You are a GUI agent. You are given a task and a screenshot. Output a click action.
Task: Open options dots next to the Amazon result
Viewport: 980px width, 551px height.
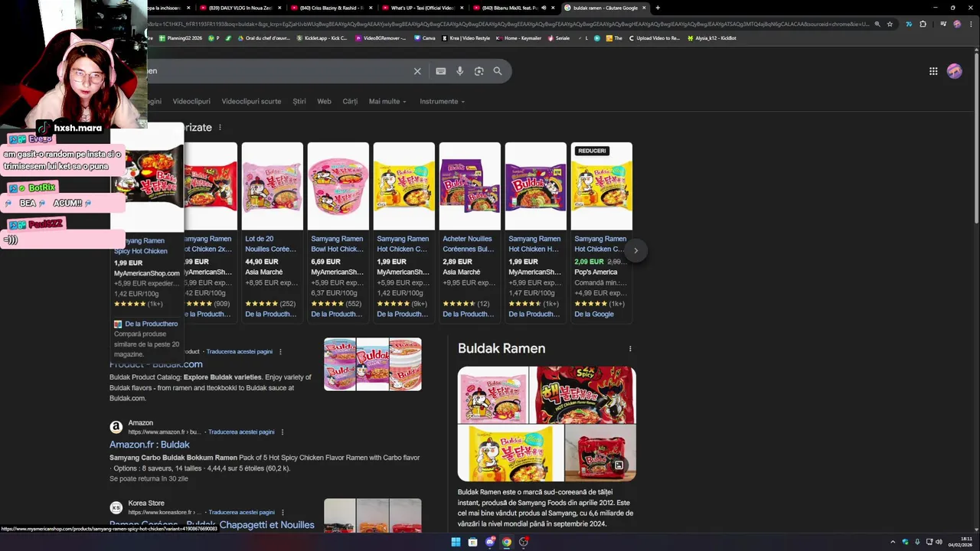(x=282, y=432)
